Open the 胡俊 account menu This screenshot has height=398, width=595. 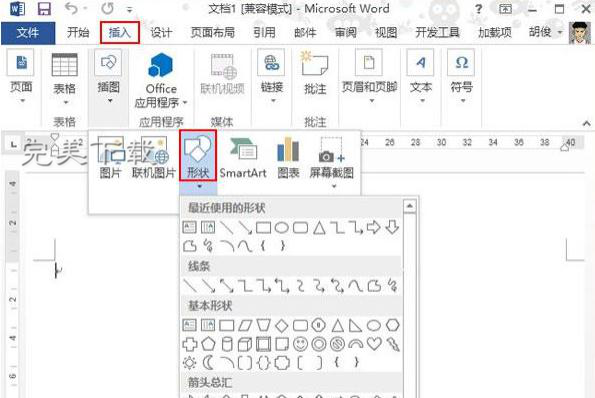pos(545,33)
